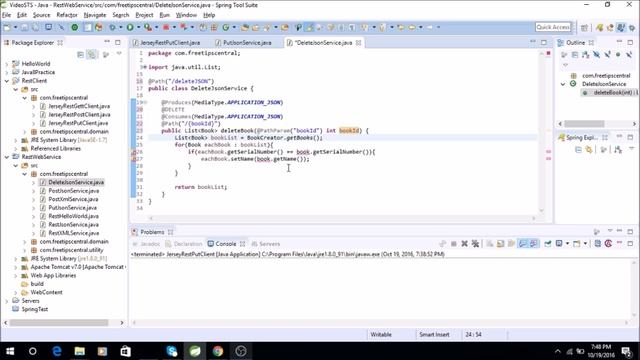This screenshot has height=360, width=640.
Task: Click the selected Java perspective icon
Action: click(621, 27)
